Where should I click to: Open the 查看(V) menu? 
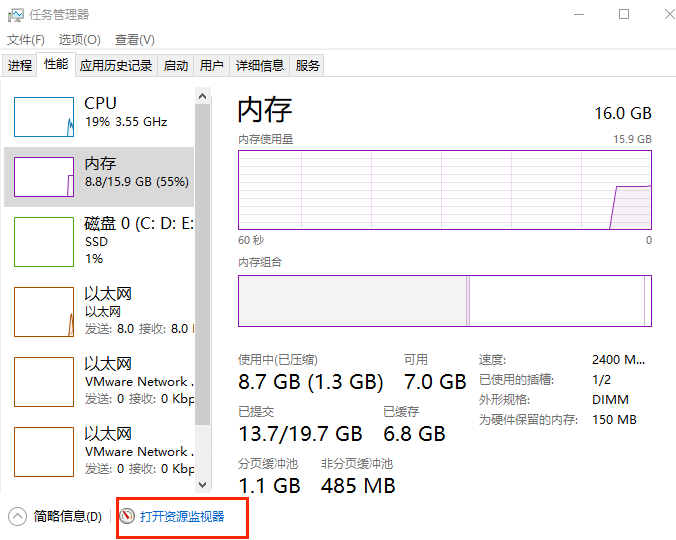(x=134, y=40)
